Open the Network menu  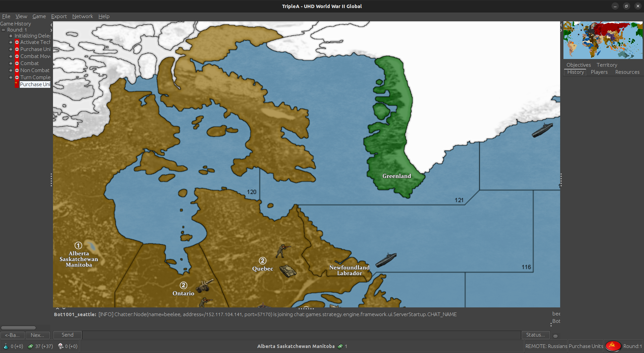pyautogui.click(x=83, y=16)
